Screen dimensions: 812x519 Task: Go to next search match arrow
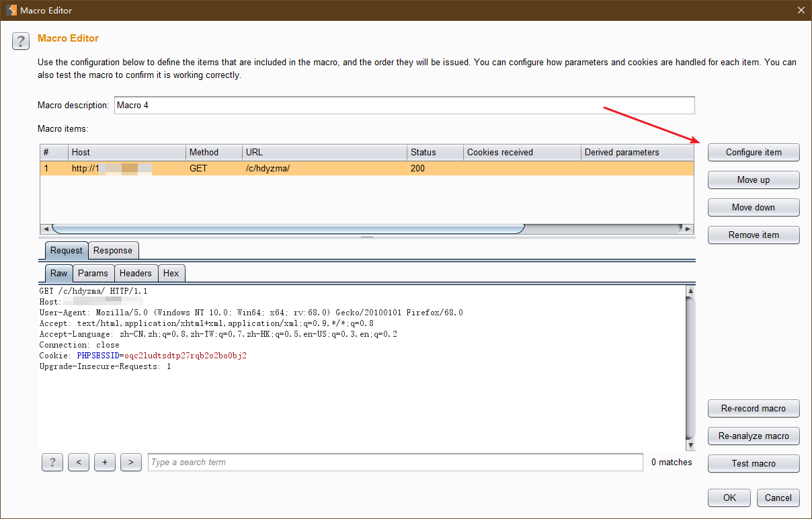tap(130, 463)
